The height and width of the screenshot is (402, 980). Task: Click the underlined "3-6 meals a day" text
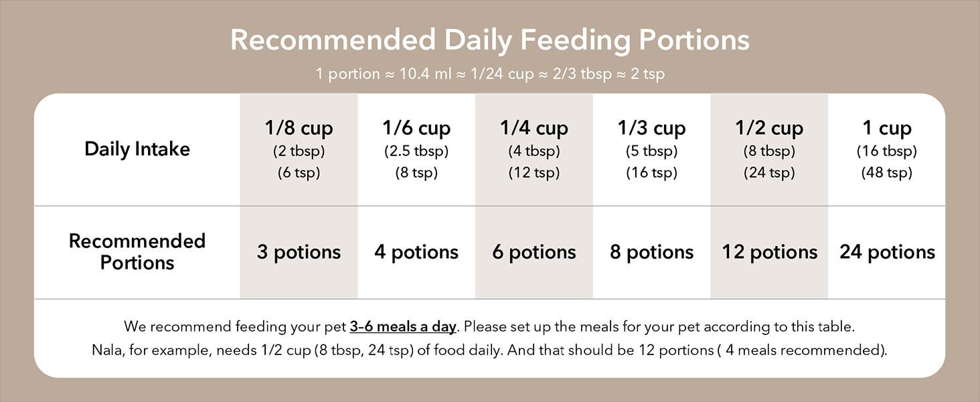(x=403, y=327)
